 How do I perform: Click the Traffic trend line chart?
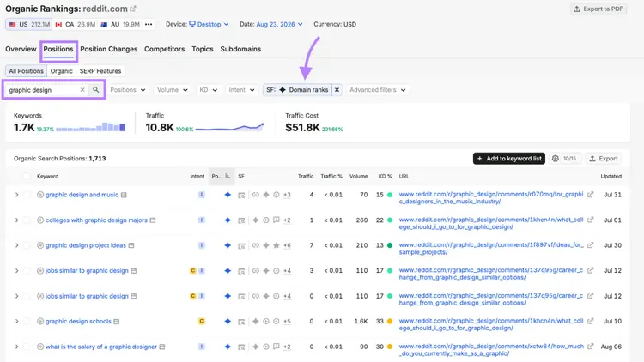tap(230, 128)
